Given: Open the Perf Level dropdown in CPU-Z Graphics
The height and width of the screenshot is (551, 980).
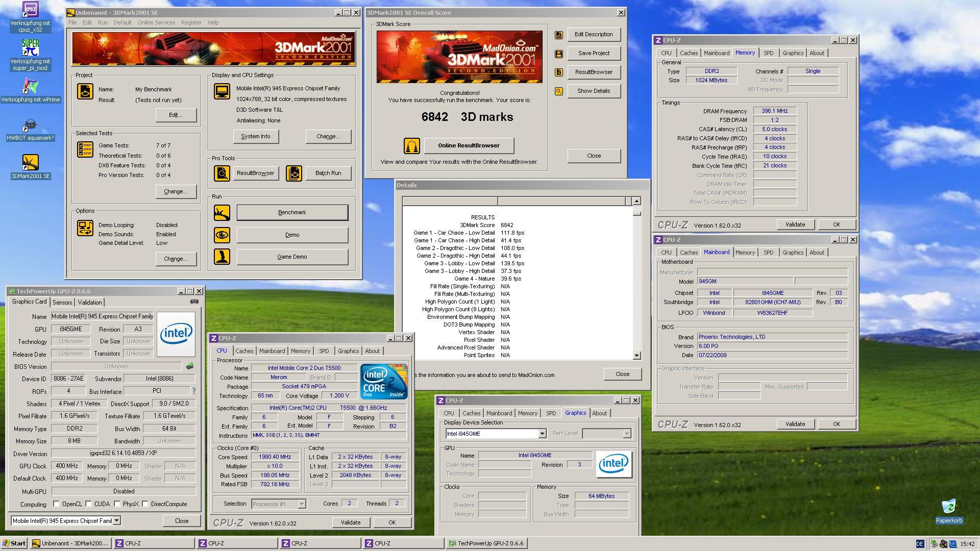Looking at the screenshot, I should click(x=627, y=434).
